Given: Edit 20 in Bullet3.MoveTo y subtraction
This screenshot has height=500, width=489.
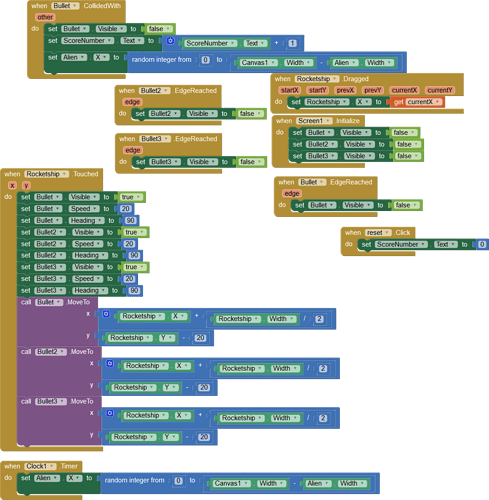Looking at the screenshot, I should point(204,437).
